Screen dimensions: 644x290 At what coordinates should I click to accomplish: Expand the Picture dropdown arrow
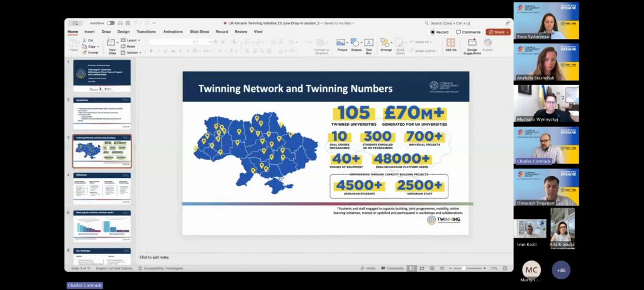[347, 42]
